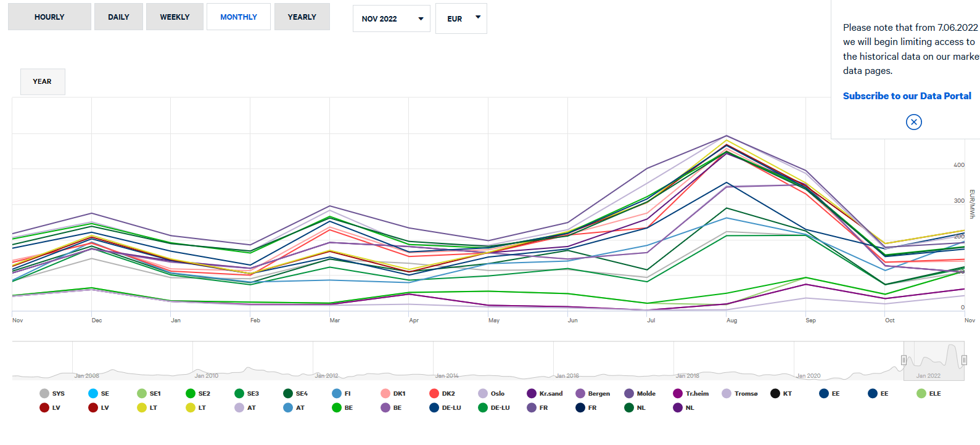The height and width of the screenshot is (445, 980).
Task: Click the Tromsø legend marker
Action: [x=727, y=393]
